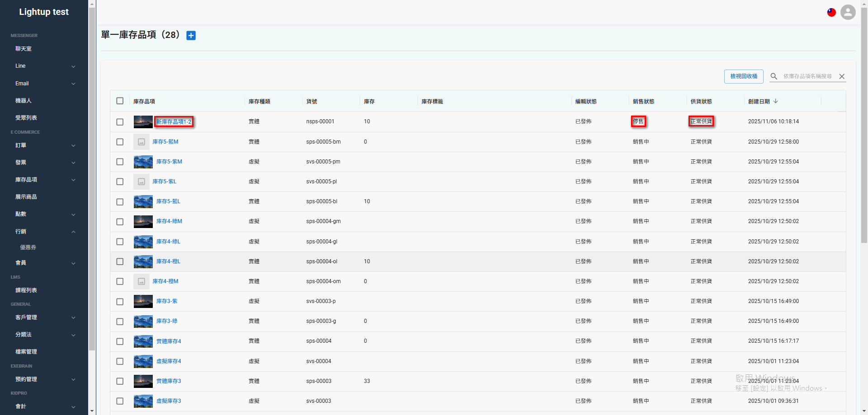Click the SKU nsps-00001 cell
The height and width of the screenshot is (415, 868).
click(x=320, y=121)
